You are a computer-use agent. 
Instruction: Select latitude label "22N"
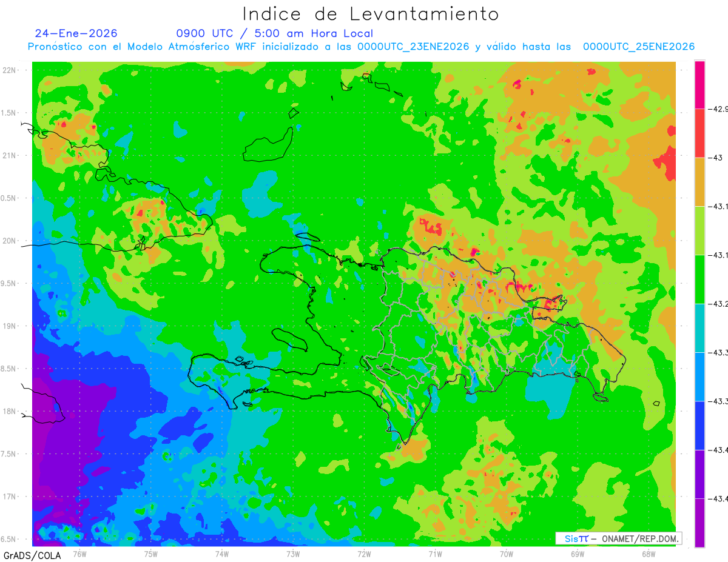point(10,70)
